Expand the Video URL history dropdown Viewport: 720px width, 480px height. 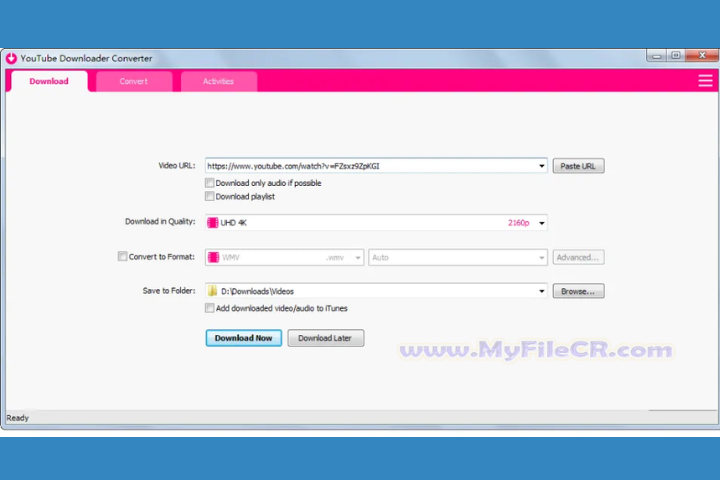(541, 166)
